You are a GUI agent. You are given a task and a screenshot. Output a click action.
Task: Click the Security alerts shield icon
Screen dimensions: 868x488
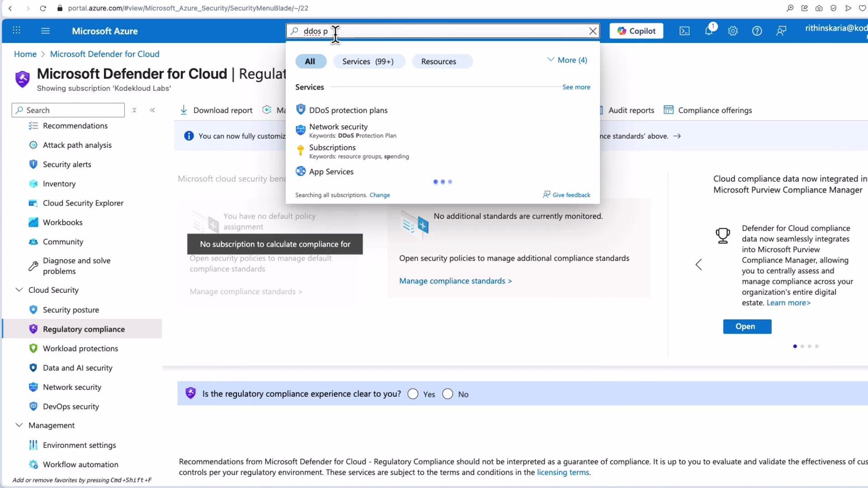coord(33,164)
